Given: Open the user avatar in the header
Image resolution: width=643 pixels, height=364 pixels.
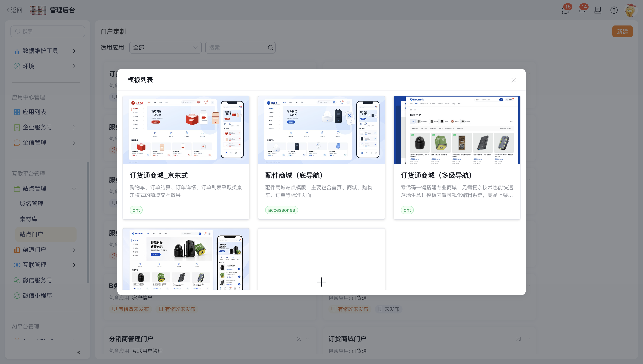Looking at the screenshot, I should pos(630,10).
